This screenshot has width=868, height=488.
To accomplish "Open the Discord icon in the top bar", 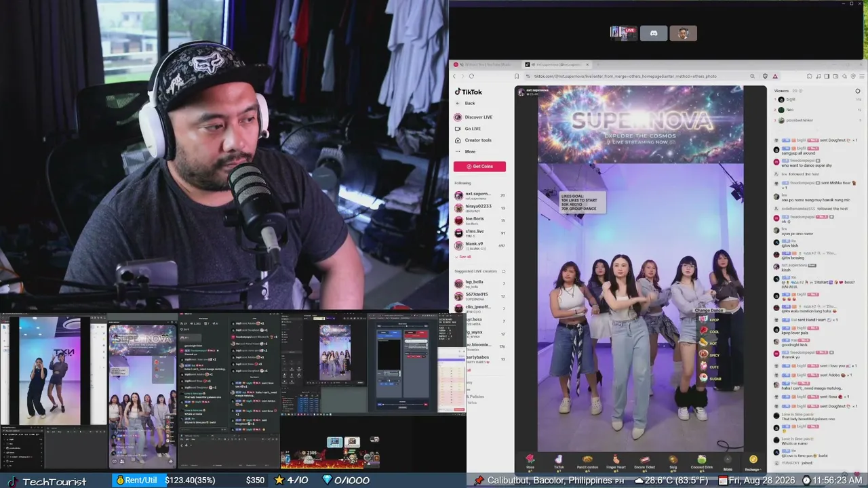I will [654, 33].
